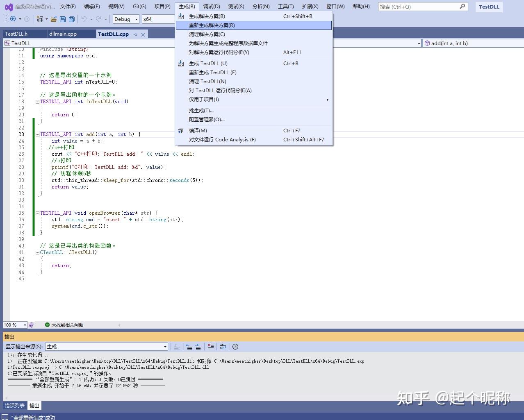Go to previous message in output
Viewport: 524px width, 420px height.
coord(189,347)
